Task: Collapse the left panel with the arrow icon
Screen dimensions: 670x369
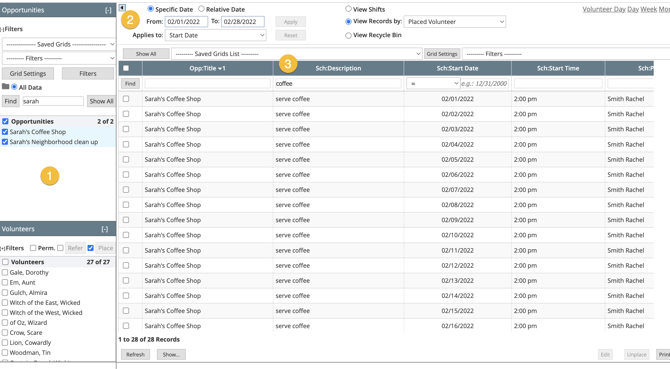Action: 122,8
